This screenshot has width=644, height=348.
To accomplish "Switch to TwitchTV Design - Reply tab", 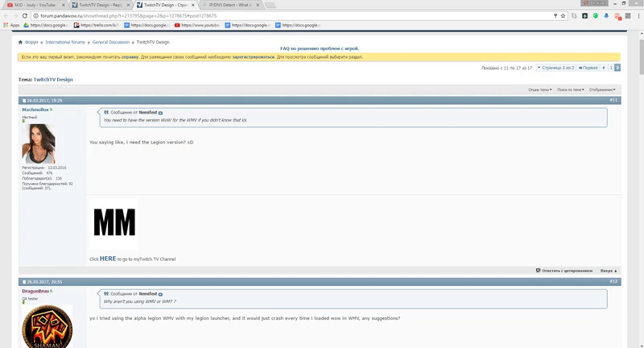I will pos(100,5).
